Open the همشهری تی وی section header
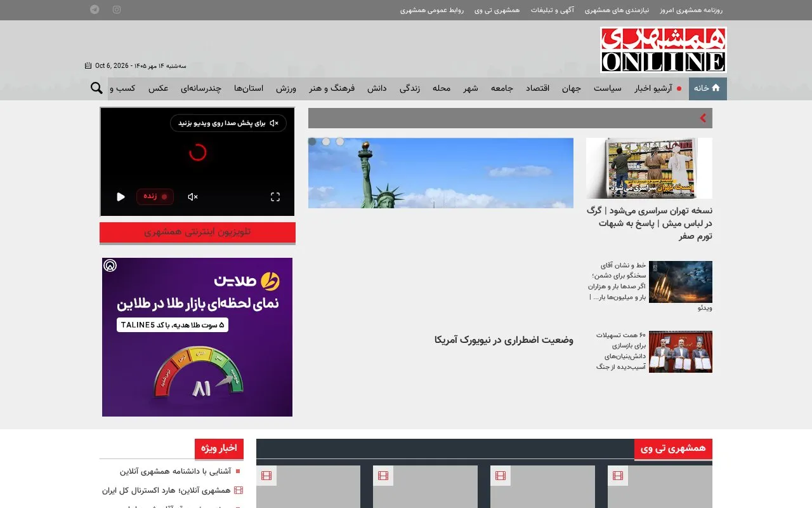 pos(673,448)
